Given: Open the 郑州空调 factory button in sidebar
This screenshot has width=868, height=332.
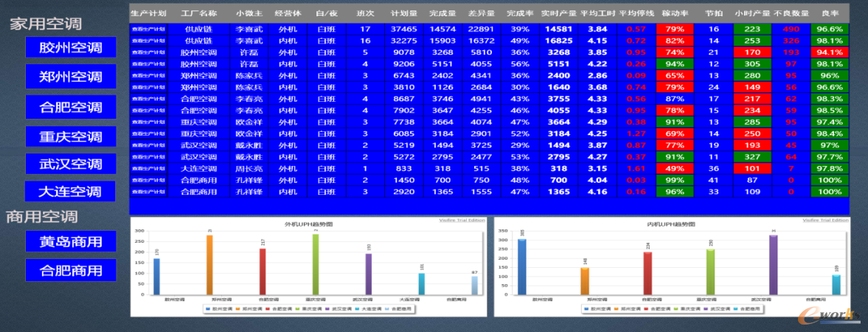Looking at the screenshot, I should pos(71,77).
